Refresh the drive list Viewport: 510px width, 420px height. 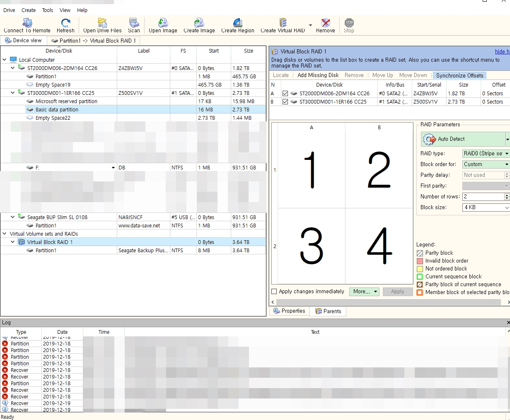65,23
